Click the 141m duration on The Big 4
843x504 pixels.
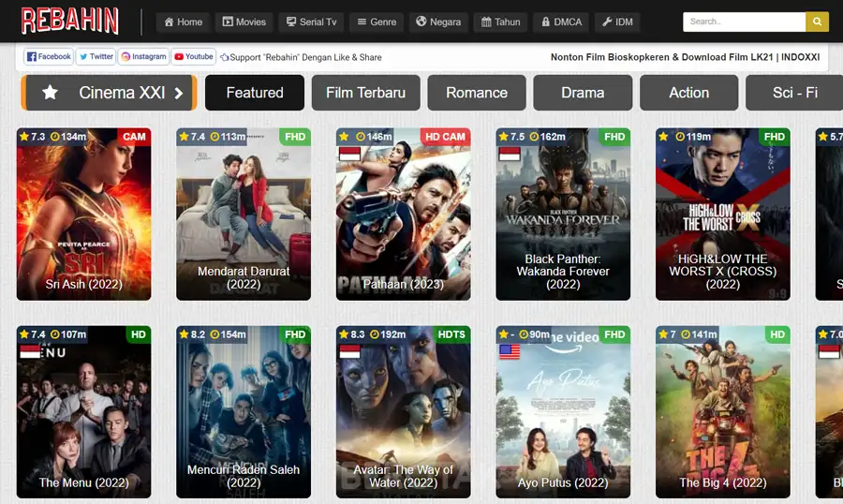click(699, 334)
